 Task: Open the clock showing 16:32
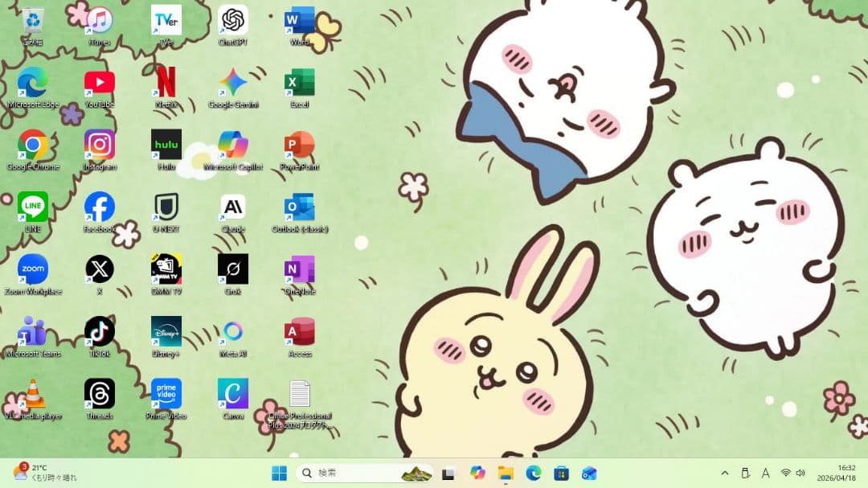tap(837, 473)
